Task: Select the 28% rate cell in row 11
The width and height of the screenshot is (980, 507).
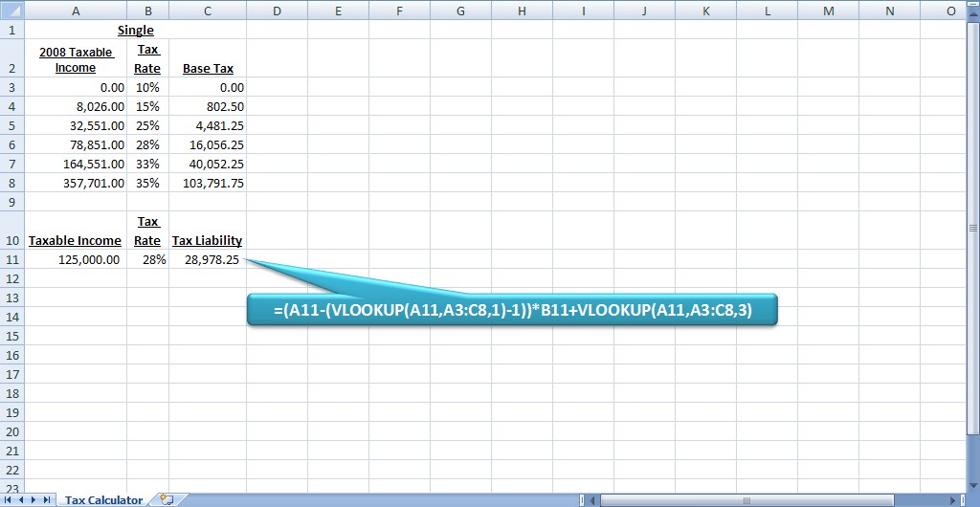Action: (147, 260)
